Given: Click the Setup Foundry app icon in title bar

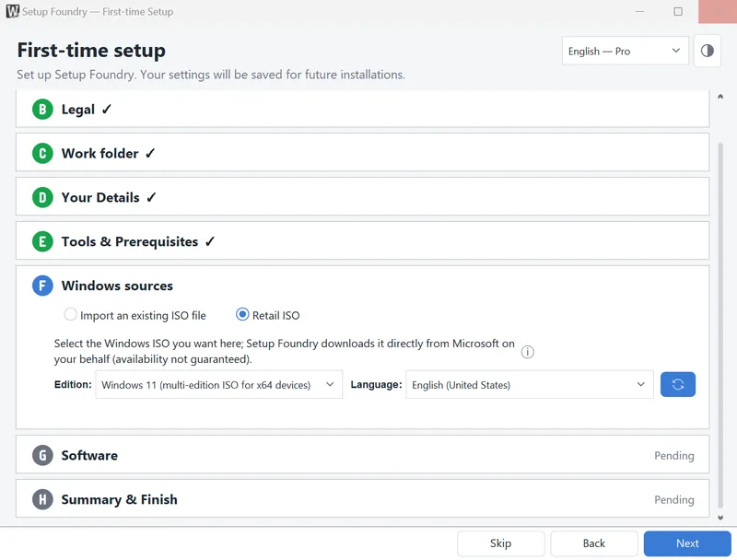Looking at the screenshot, I should tap(13, 11).
